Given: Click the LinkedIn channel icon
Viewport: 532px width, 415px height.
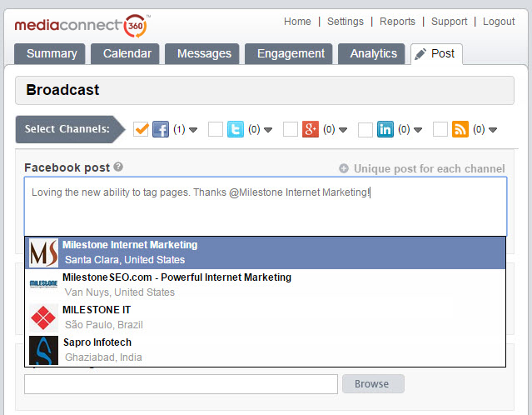Looking at the screenshot, I should tap(385, 129).
